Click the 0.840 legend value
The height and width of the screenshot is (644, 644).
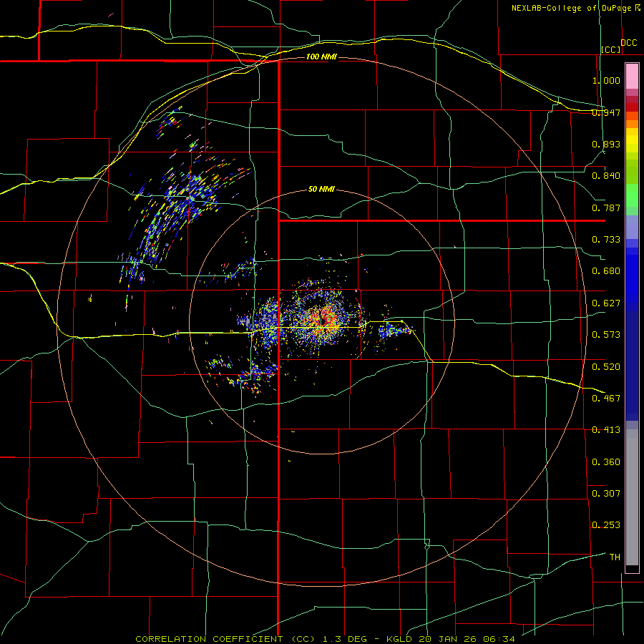(x=606, y=176)
